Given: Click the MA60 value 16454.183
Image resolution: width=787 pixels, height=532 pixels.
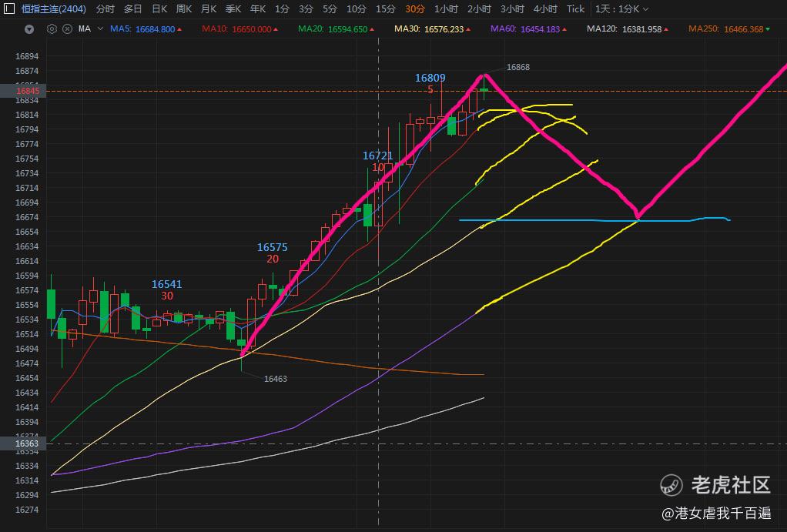Looking at the screenshot, I should point(540,29).
